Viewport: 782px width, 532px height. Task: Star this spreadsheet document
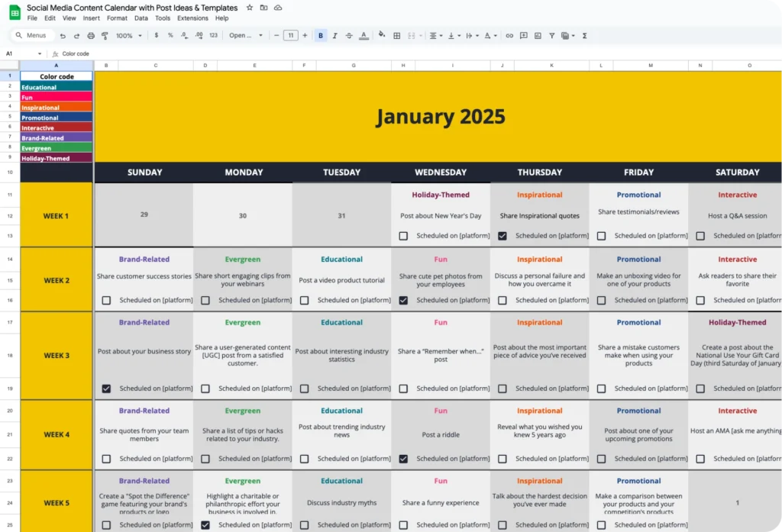(250, 8)
